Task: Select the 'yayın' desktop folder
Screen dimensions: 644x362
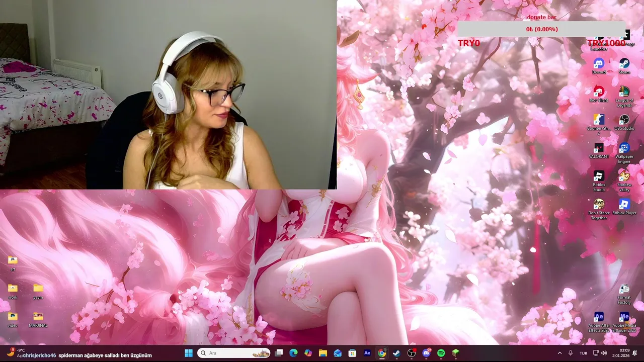Action: pyautogui.click(x=38, y=291)
